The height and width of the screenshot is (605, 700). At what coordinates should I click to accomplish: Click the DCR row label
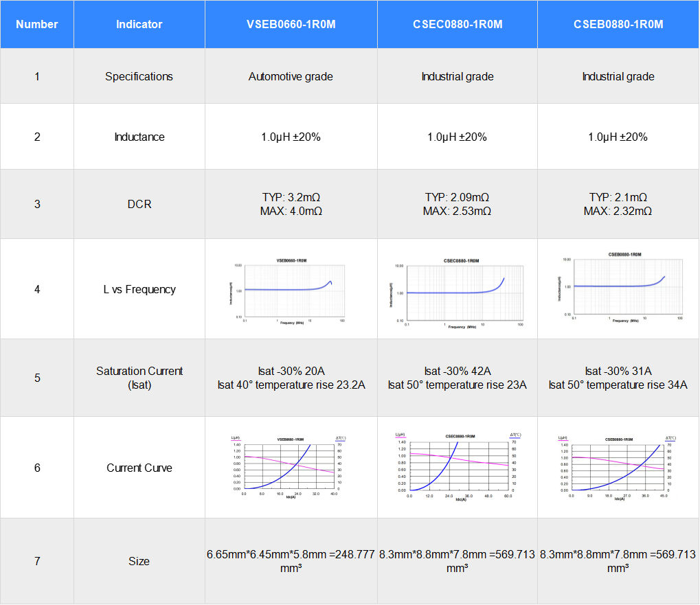tap(139, 203)
